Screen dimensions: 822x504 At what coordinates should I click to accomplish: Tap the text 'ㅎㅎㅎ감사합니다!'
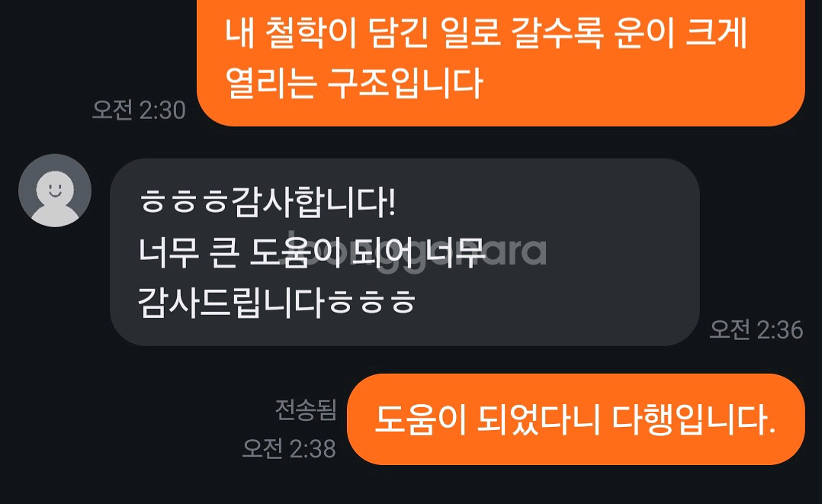(x=268, y=203)
